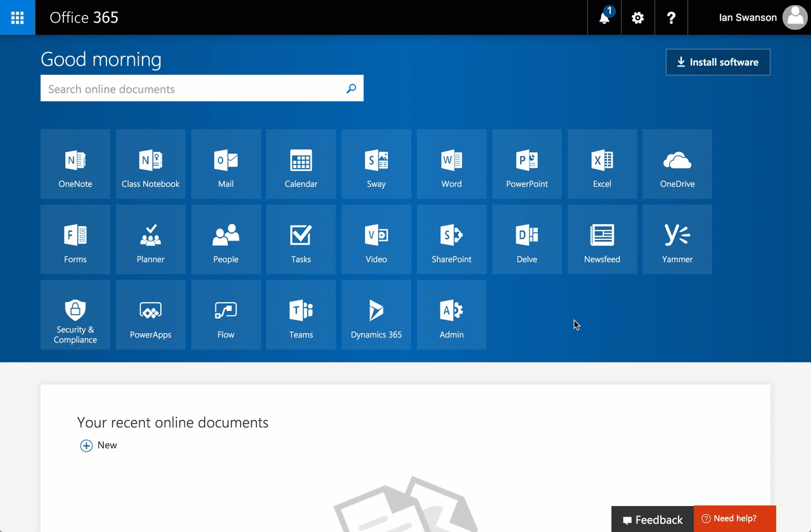Screen dimensions: 811x532
Task: Open Security & Compliance center
Action: [75, 315]
